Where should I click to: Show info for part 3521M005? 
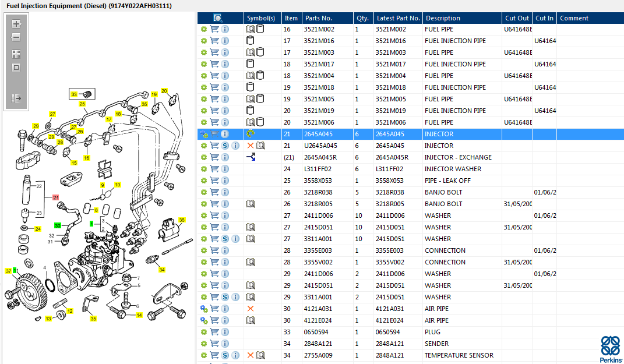[x=225, y=99]
